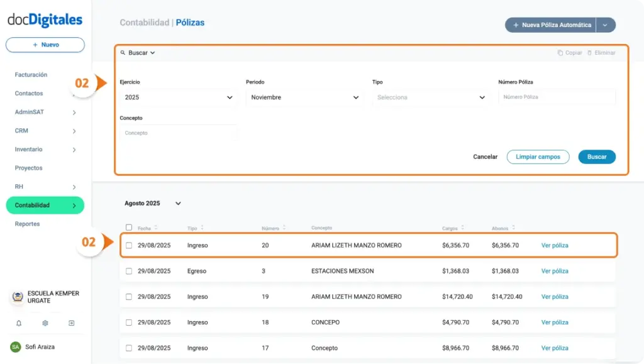Open the Facturación menu item

[31, 74]
